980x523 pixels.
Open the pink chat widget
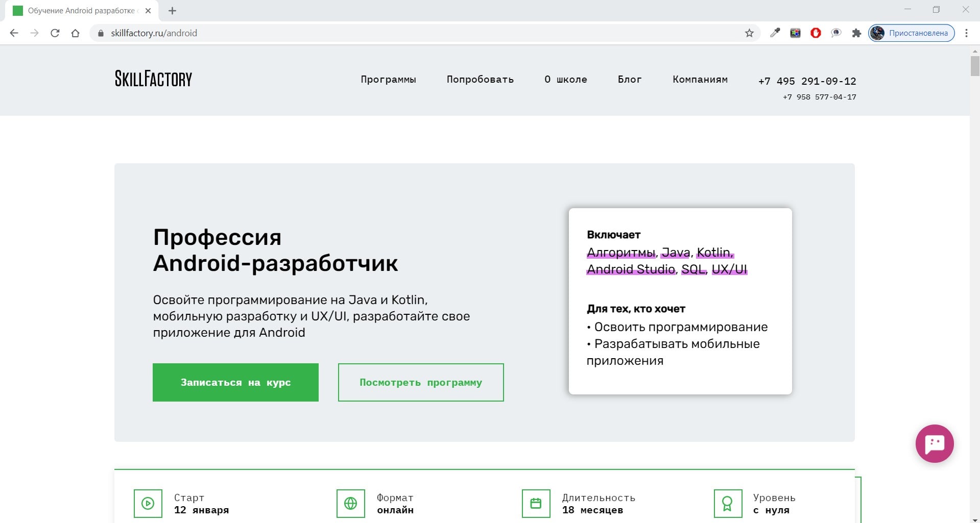tap(935, 443)
